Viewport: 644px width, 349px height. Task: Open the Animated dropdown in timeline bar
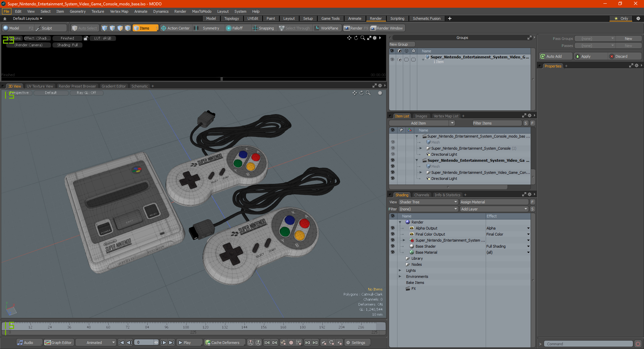click(x=96, y=343)
